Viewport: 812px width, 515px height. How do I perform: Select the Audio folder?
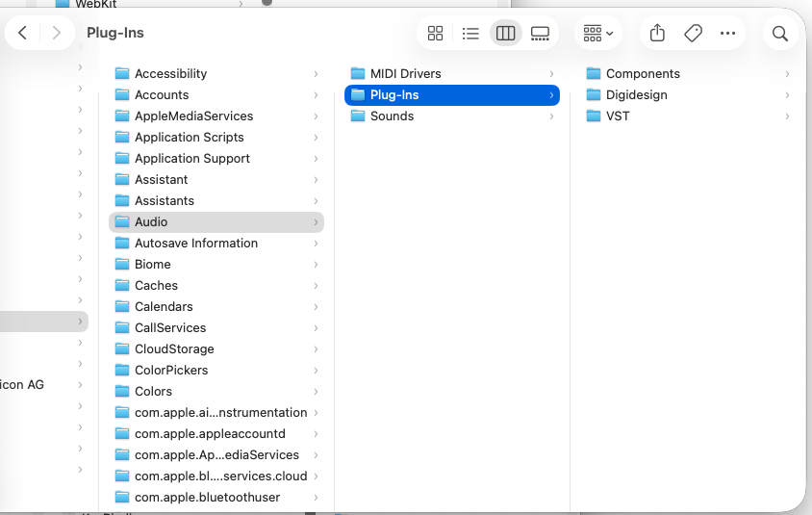click(x=216, y=222)
